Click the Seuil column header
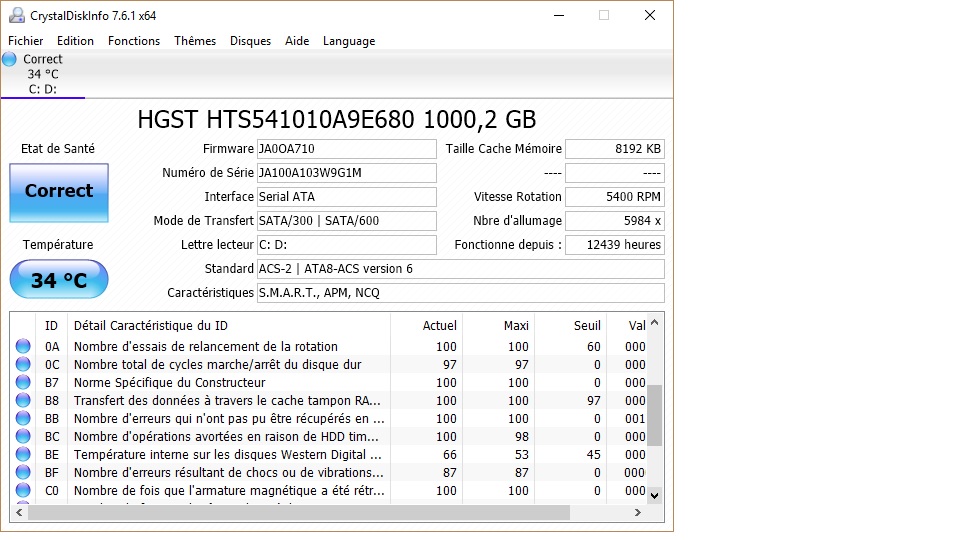The height and width of the screenshot is (540, 960). [x=570, y=326]
